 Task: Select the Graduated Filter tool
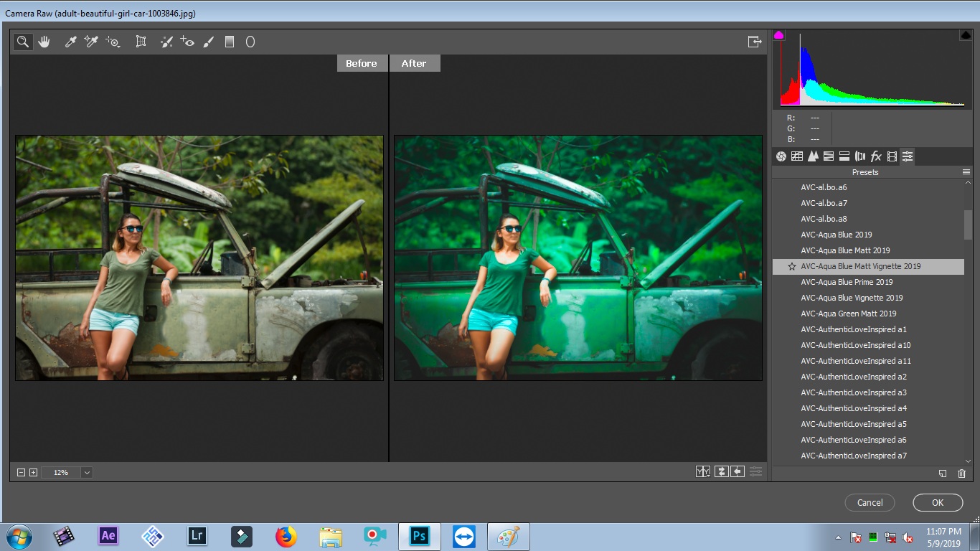tap(230, 42)
